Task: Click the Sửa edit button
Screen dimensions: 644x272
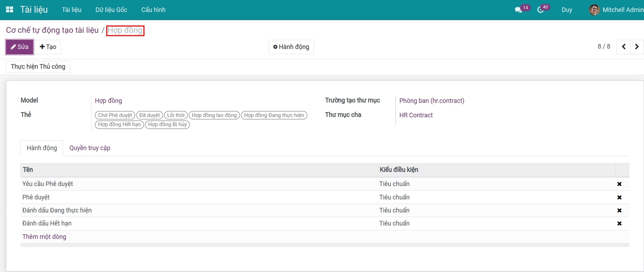Action: (x=19, y=47)
